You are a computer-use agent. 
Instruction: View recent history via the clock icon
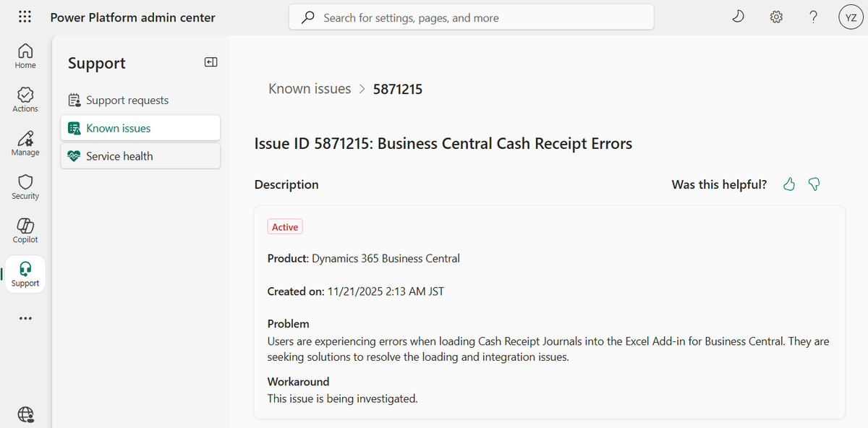pos(738,15)
